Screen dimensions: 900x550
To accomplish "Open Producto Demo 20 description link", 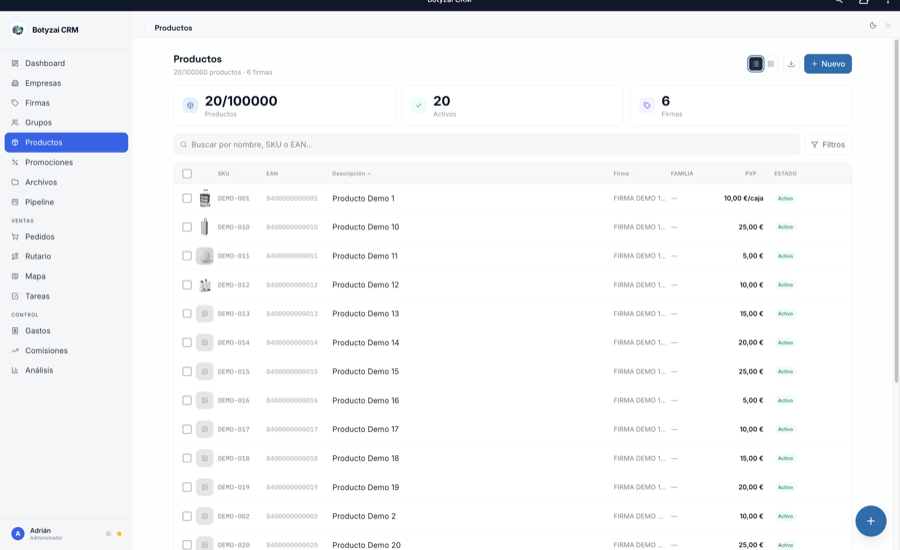I will point(366,545).
